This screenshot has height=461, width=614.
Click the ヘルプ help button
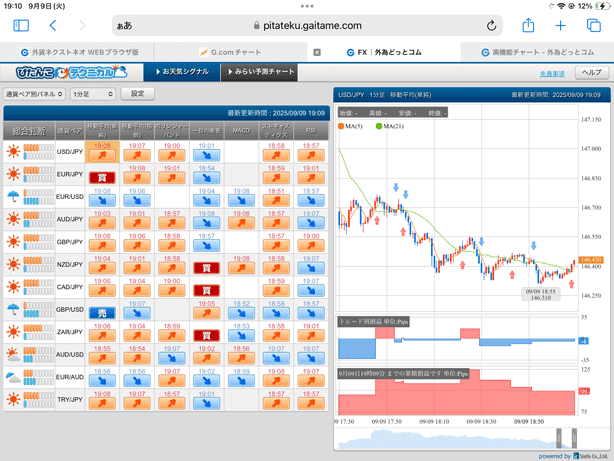[592, 73]
